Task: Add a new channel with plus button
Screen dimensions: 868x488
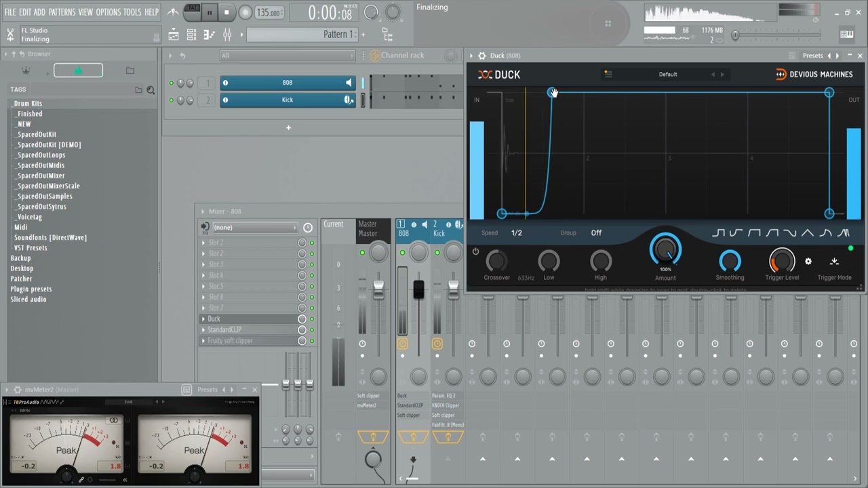Action: (x=288, y=127)
